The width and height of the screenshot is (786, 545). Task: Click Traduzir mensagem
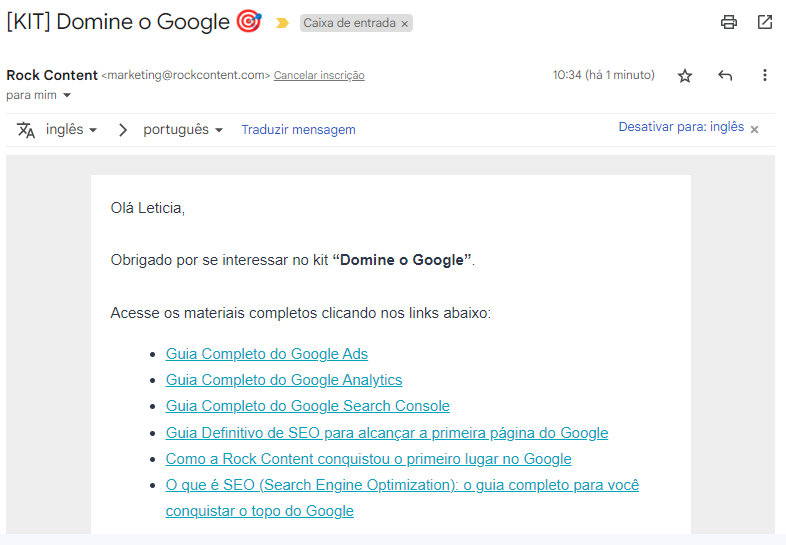click(298, 130)
